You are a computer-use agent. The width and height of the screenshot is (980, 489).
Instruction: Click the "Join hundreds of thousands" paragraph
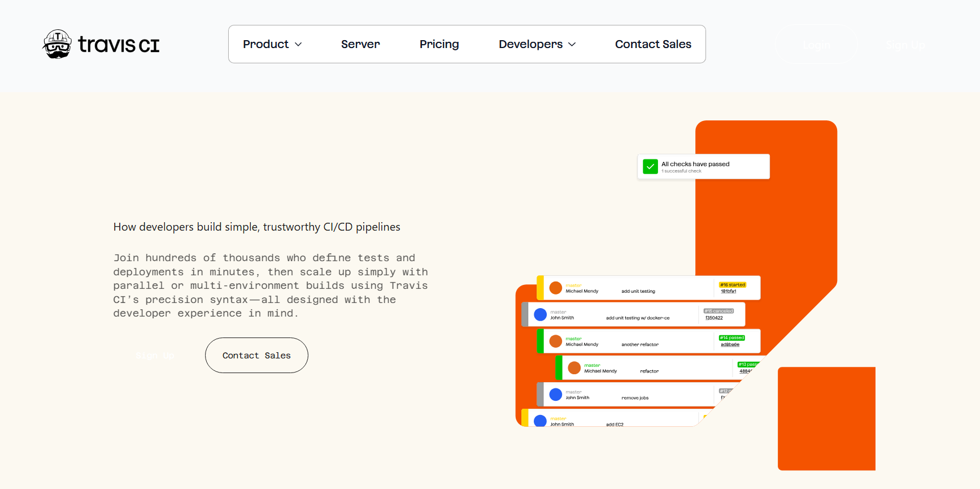(271, 285)
